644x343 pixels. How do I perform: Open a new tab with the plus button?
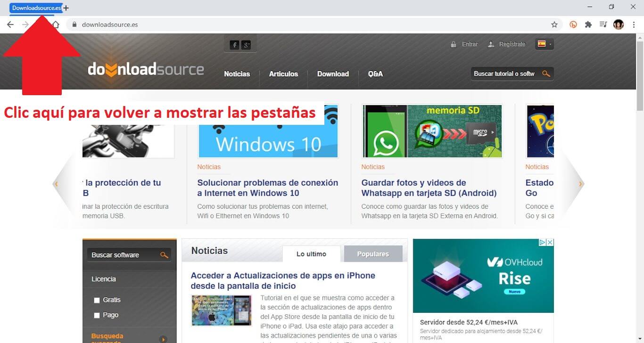pyautogui.click(x=66, y=8)
